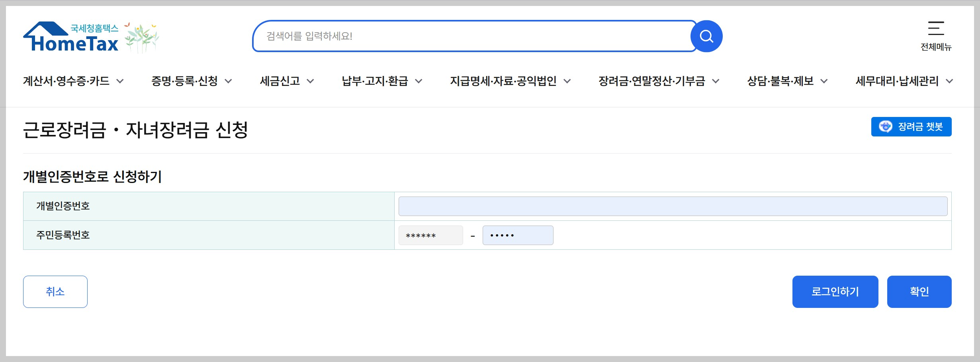Screen dimensions: 980x362
Task: Click the resident number back digits field
Action: click(x=517, y=235)
